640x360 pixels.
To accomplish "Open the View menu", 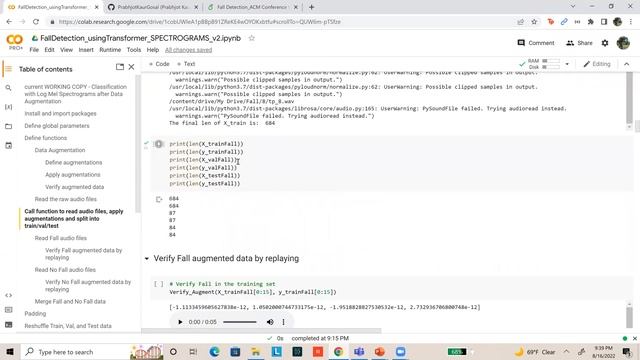I will 66,50.
